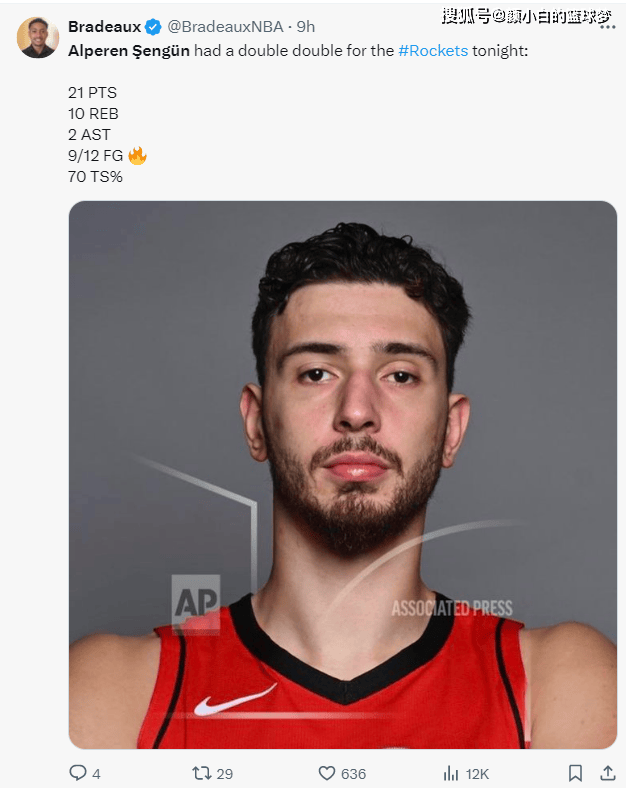
Task: Click the fire emoji after 9/12 FG
Action: pyautogui.click(x=137, y=156)
